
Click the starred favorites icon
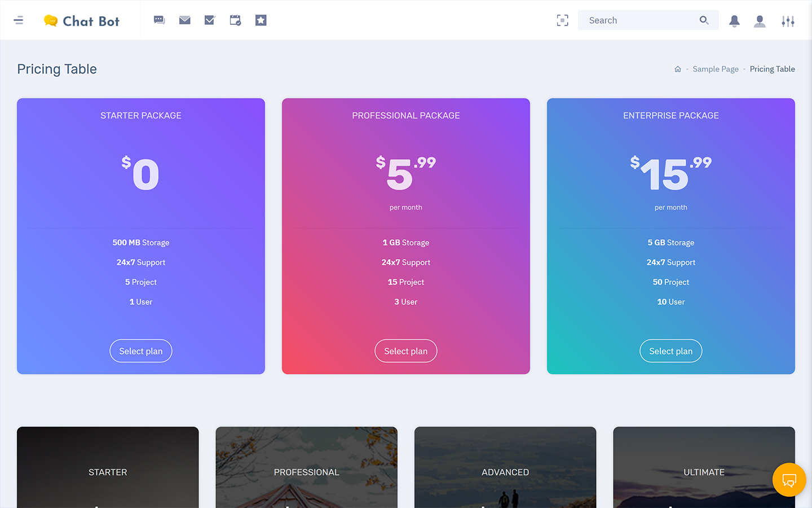point(261,20)
